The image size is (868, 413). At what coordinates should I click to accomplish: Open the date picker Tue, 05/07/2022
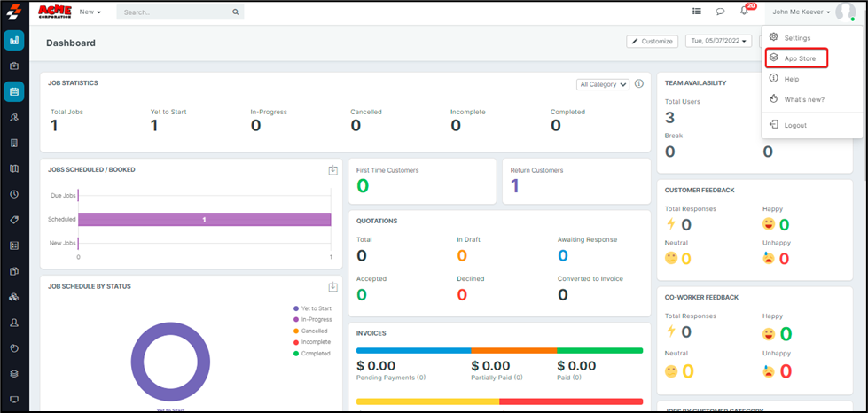pyautogui.click(x=719, y=42)
